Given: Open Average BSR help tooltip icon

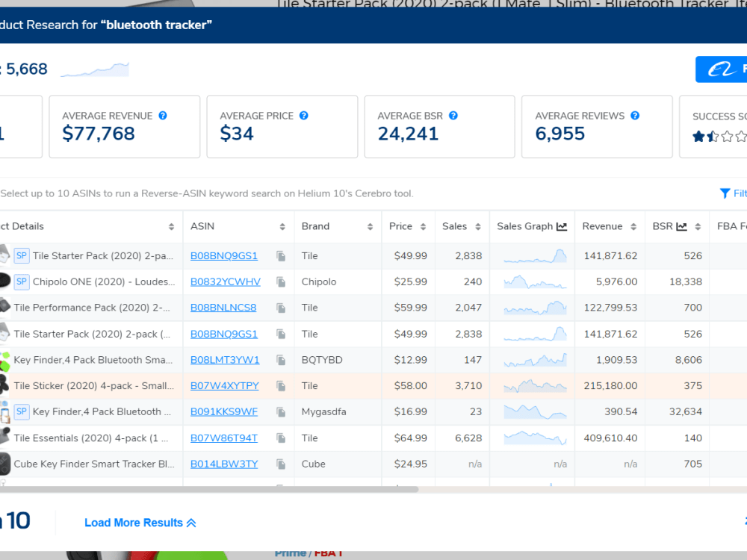Looking at the screenshot, I should (x=453, y=116).
